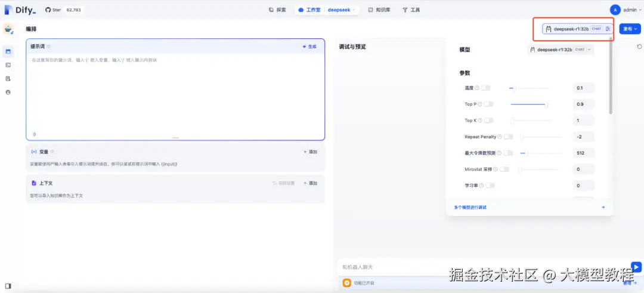This screenshot has width=644, height=293.
Task: Click the variable {x} icon
Action: (x=34, y=152)
